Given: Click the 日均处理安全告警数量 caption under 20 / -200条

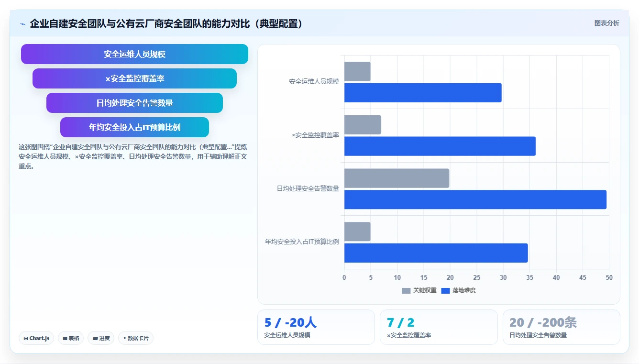Looking at the screenshot, I should pyautogui.click(x=538, y=335).
